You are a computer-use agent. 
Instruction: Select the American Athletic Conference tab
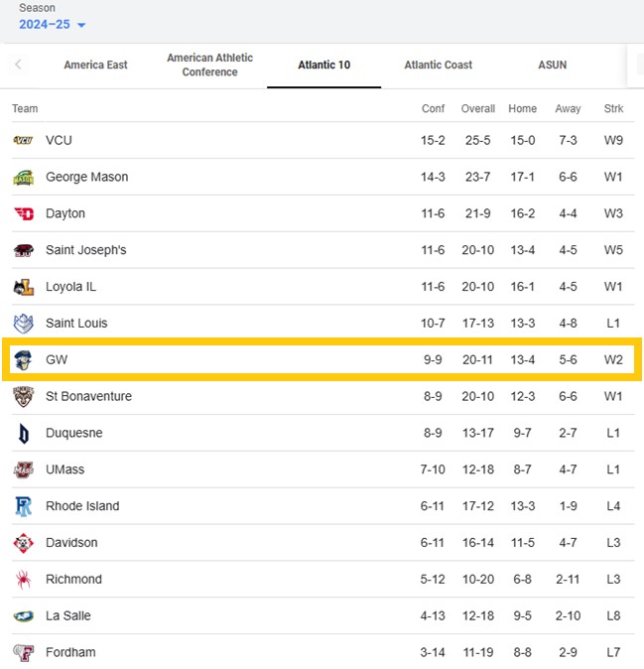tap(209, 66)
